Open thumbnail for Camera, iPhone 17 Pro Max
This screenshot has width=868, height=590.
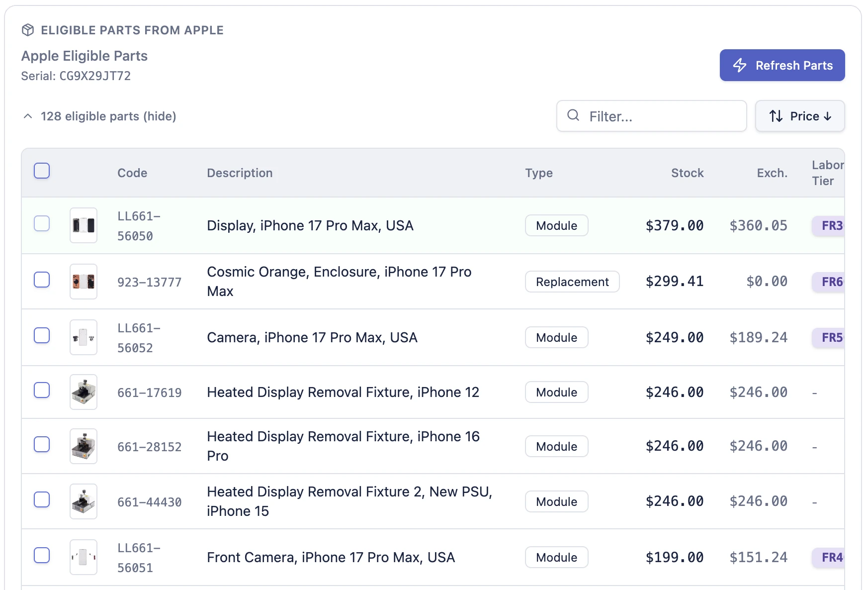(84, 337)
